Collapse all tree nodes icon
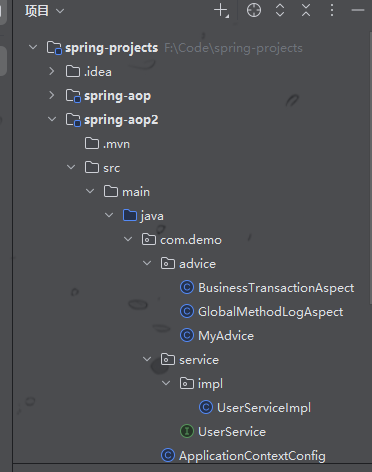 coord(306,10)
